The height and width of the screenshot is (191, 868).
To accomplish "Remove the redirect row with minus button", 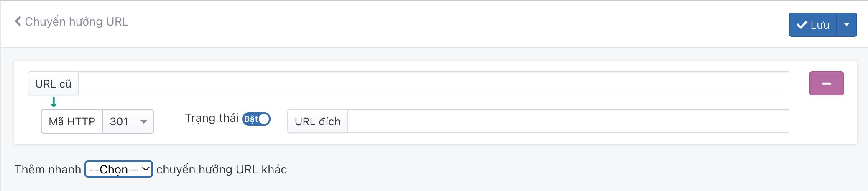I will [x=826, y=83].
